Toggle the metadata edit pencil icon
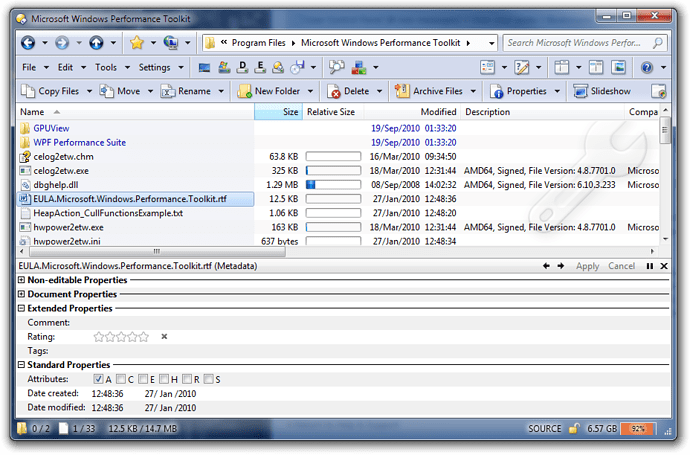Screen dimensions: 690x455 pos(522,67)
